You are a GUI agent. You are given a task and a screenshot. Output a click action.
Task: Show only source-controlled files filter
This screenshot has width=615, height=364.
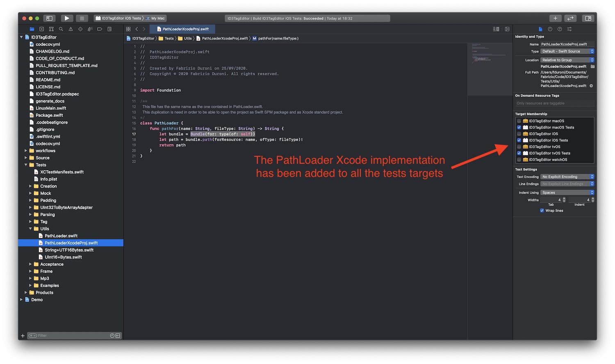tap(118, 336)
